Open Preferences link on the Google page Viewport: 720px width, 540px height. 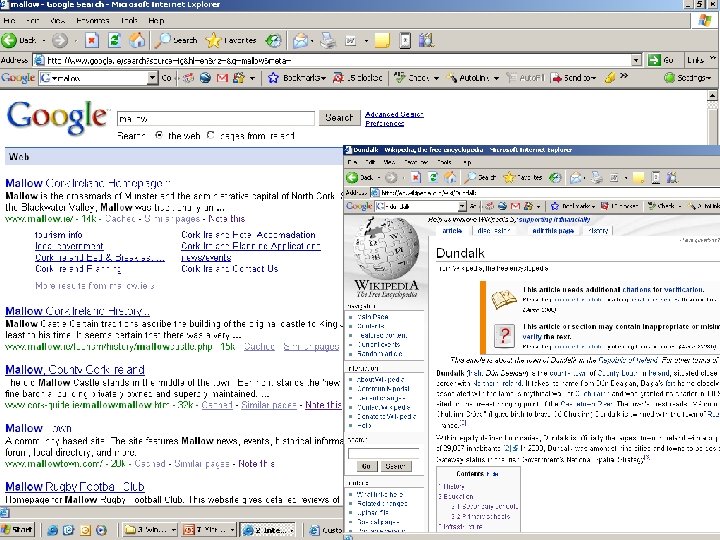click(x=384, y=124)
